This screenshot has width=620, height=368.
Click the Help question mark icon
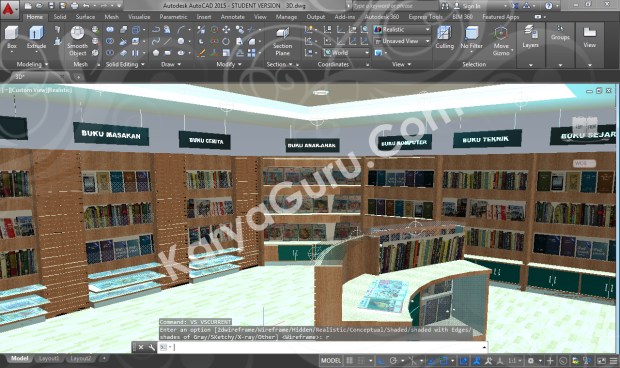548,6
